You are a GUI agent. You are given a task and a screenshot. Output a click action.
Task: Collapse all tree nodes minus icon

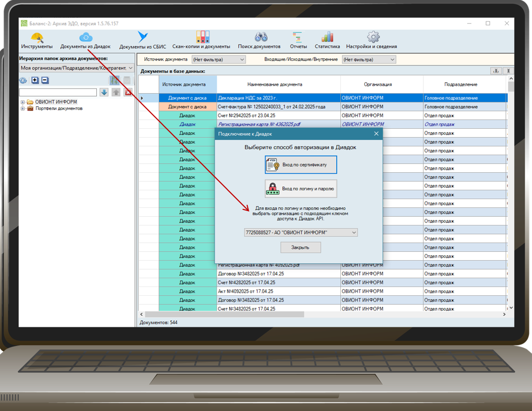click(x=45, y=81)
